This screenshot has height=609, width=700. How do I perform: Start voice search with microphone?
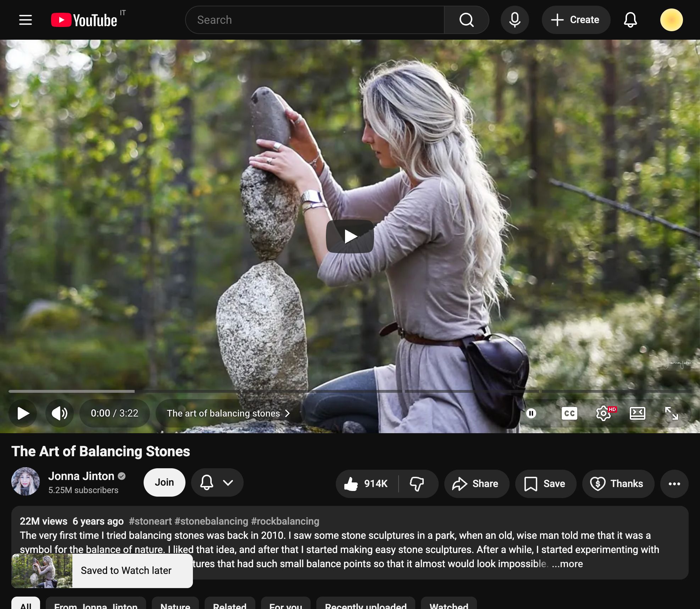515,20
